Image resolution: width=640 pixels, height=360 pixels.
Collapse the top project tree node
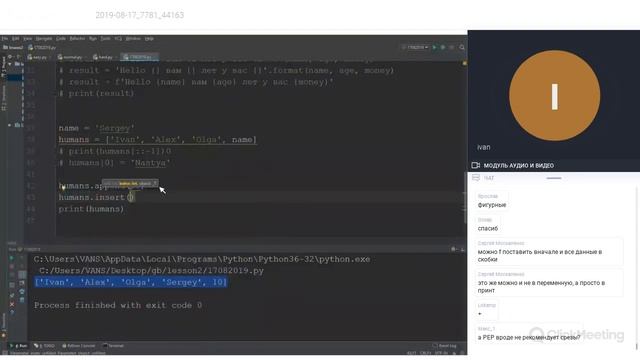tap(10, 64)
